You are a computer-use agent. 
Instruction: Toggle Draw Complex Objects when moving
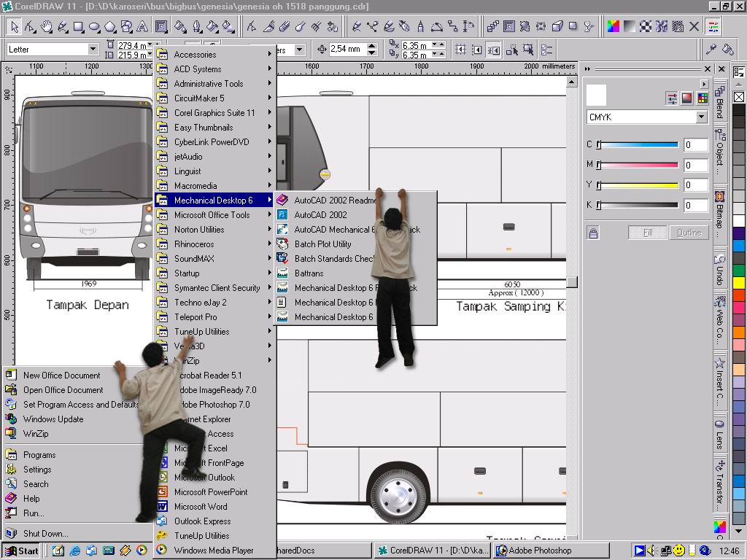tap(511, 50)
